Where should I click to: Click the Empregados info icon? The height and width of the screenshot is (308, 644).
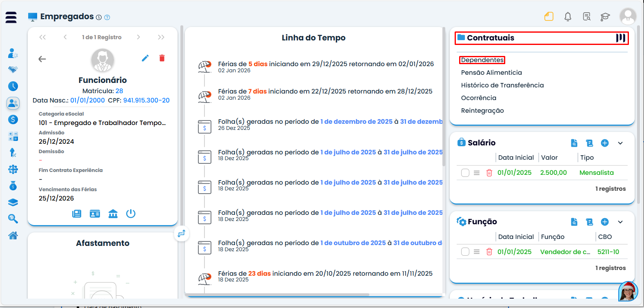pyautogui.click(x=99, y=18)
